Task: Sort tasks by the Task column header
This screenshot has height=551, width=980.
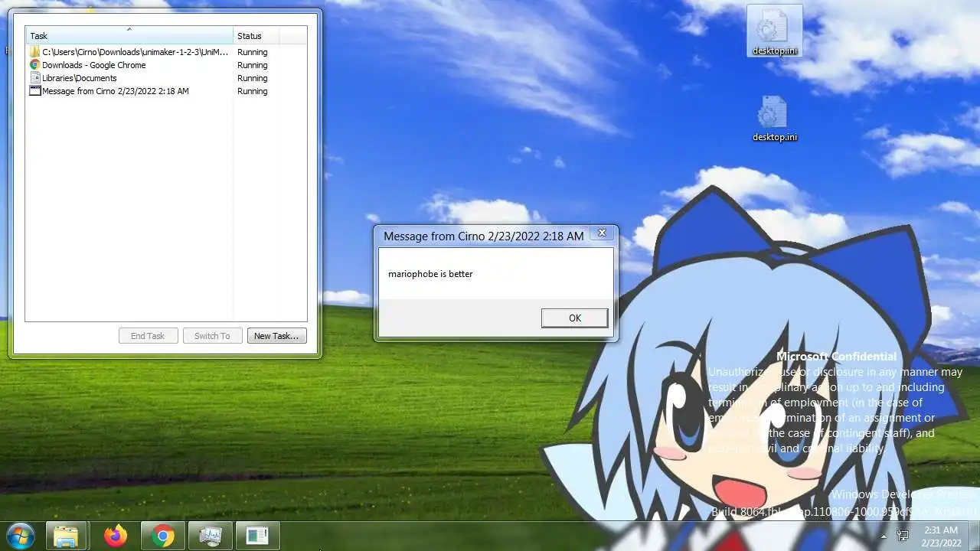Action: pos(129,36)
